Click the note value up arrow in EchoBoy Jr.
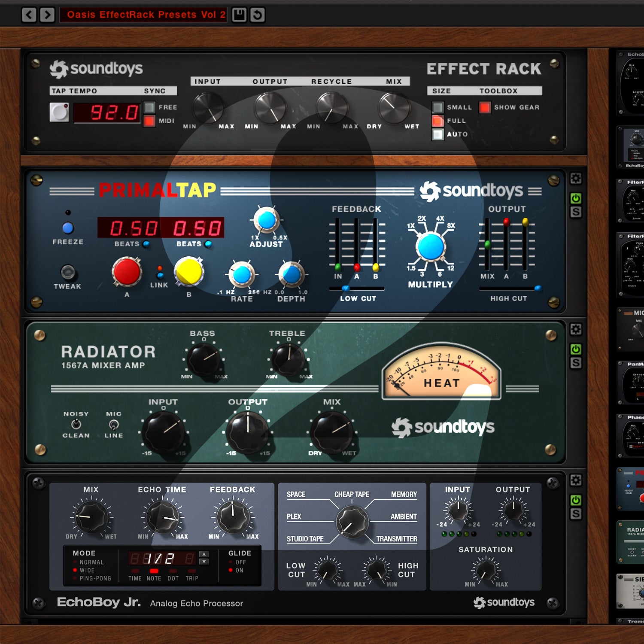Image resolution: width=644 pixels, height=644 pixels. [204, 554]
